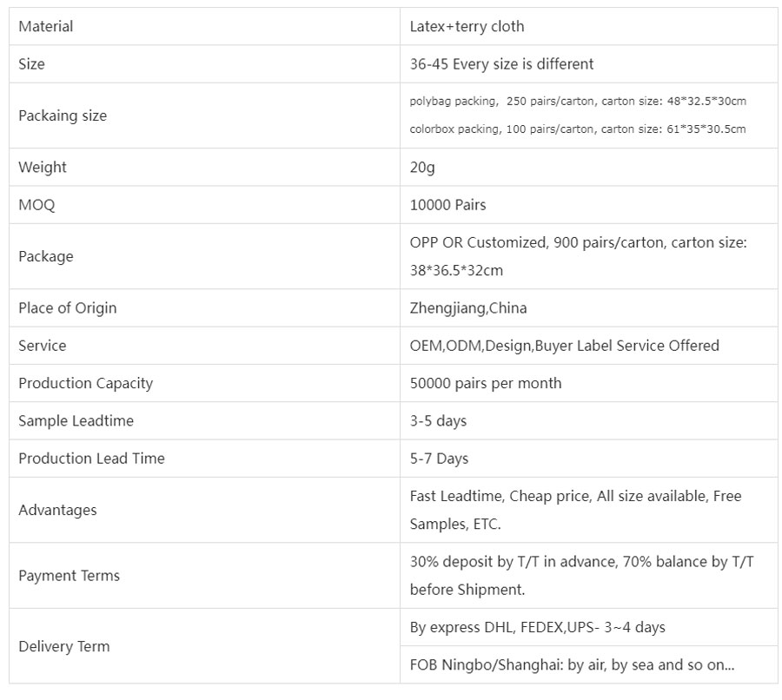
Task: Click the "FOB Ningbo/Shanghai" delivery text
Action: [x=572, y=664]
